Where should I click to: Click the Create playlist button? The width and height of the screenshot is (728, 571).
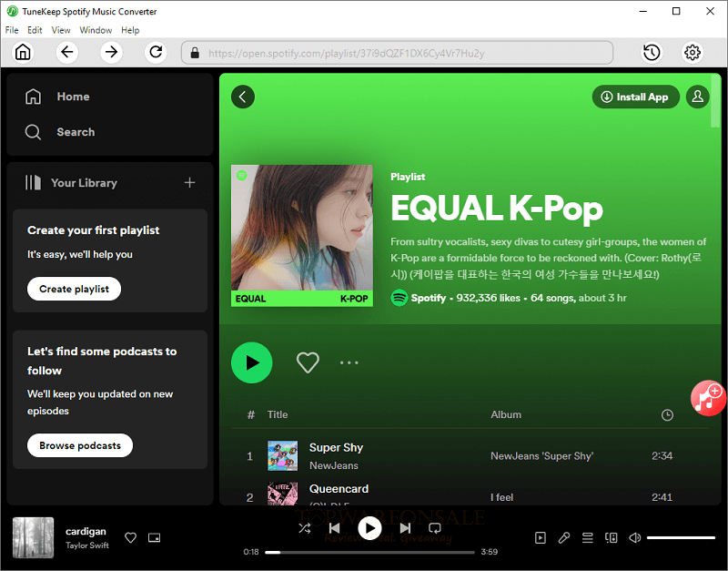point(74,289)
